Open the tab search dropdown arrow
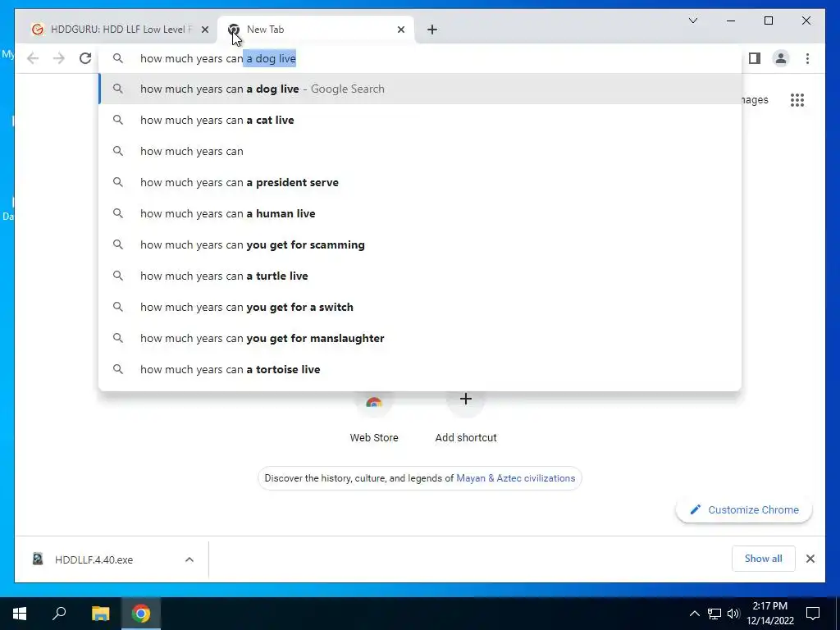This screenshot has width=840, height=630. click(692, 21)
